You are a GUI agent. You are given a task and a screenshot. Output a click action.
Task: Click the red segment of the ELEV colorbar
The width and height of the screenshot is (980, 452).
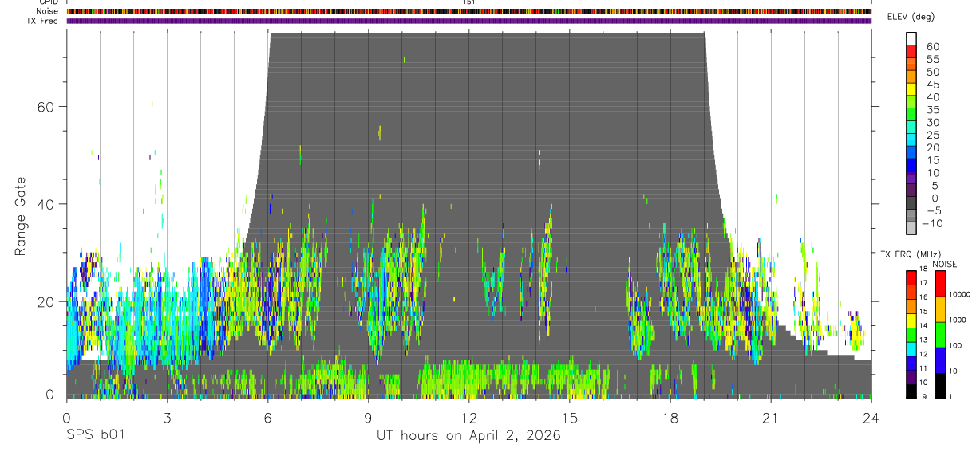pyautogui.click(x=911, y=53)
